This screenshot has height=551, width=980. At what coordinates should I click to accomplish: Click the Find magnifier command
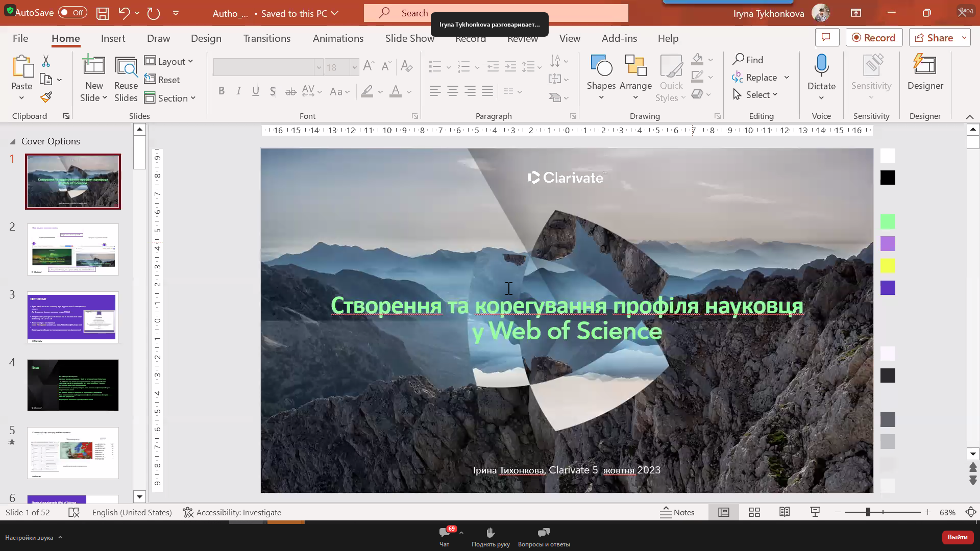(748, 60)
